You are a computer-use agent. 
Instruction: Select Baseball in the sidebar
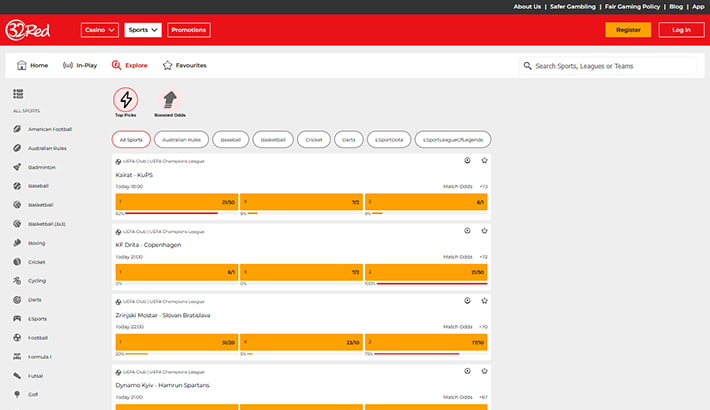(x=31, y=186)
